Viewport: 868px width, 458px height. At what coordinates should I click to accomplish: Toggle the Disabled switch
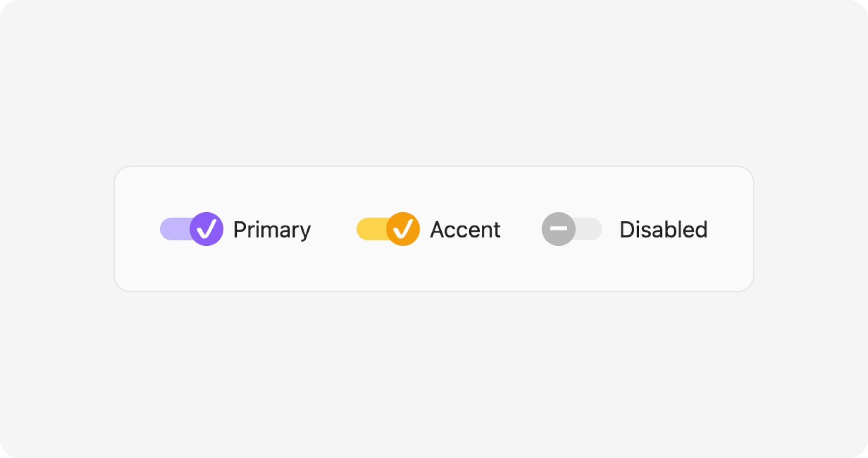point(572,229)
